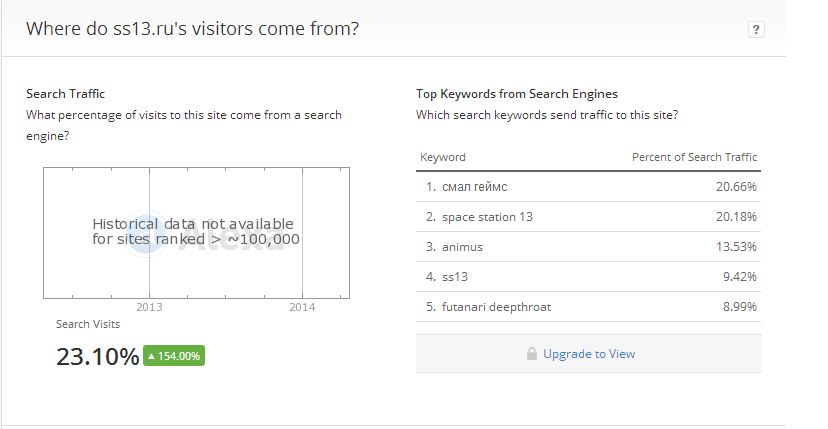Click the 2014 label on chart axis
Image resolution: width=828 pixels, height=429 pixels.
pos(302,307)
